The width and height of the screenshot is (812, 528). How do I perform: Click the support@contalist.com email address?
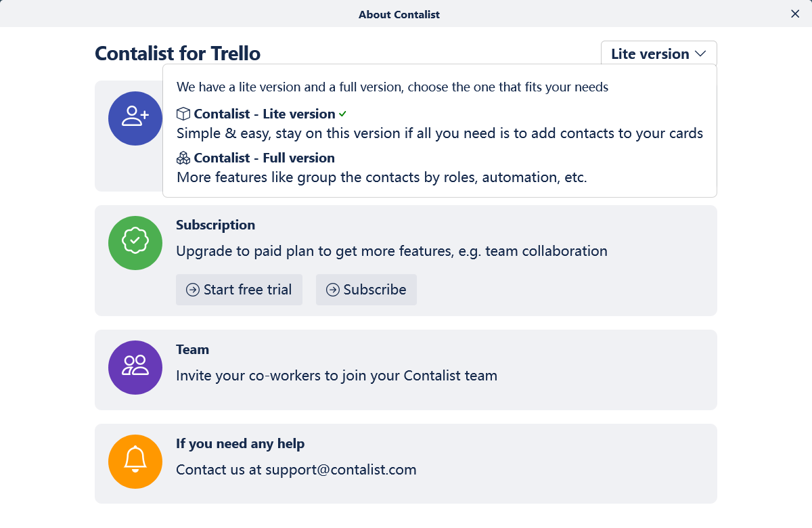[340, 470]
